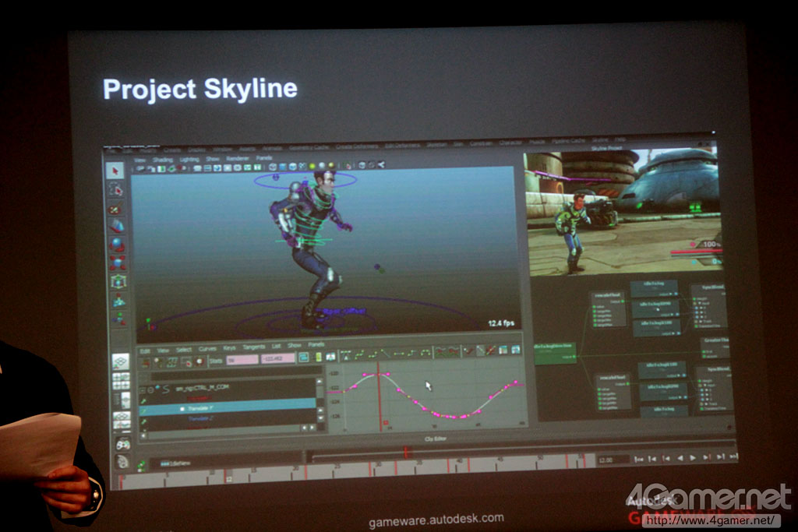Toggle Textured display icon
Screen dimensions: 798x532
coord(303,167)
